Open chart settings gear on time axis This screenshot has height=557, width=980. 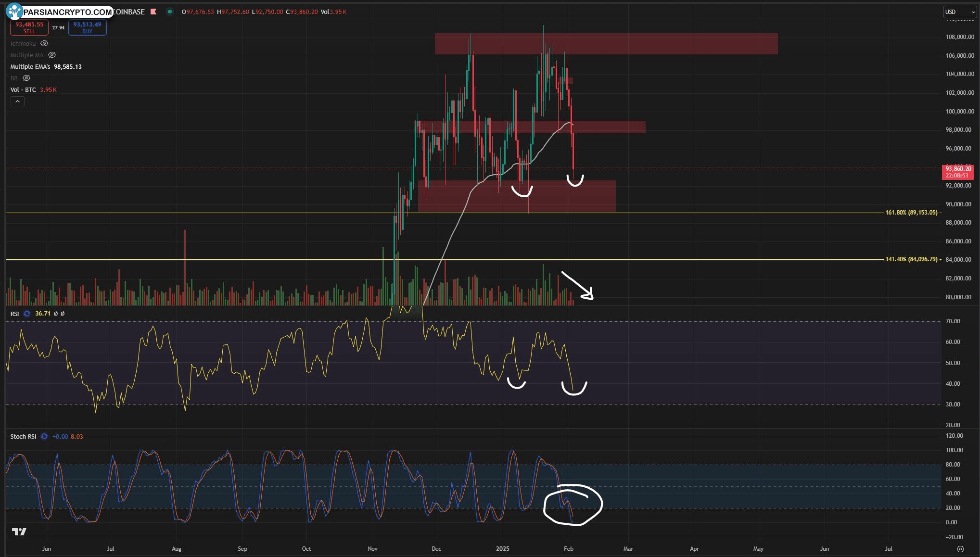point(960,549)
